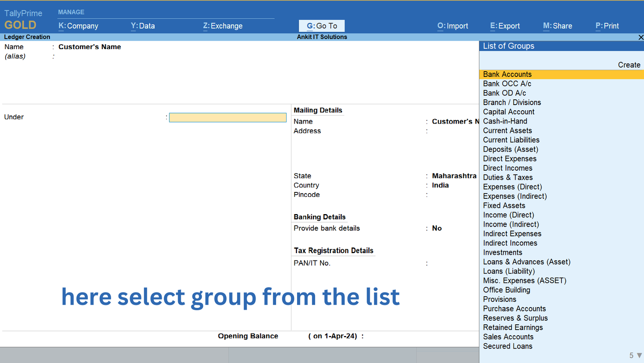Screen dimensions: 644x363
Task: Open the Data menu
Action: (x=143, y=26)
